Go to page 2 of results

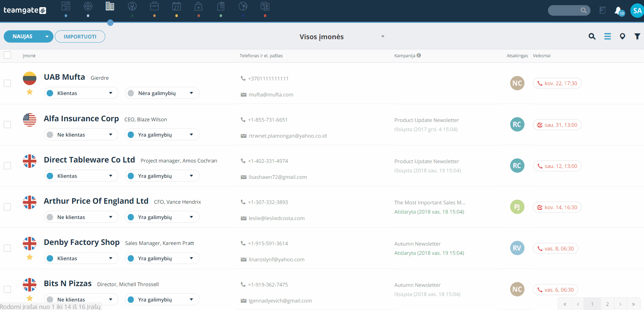607,304
